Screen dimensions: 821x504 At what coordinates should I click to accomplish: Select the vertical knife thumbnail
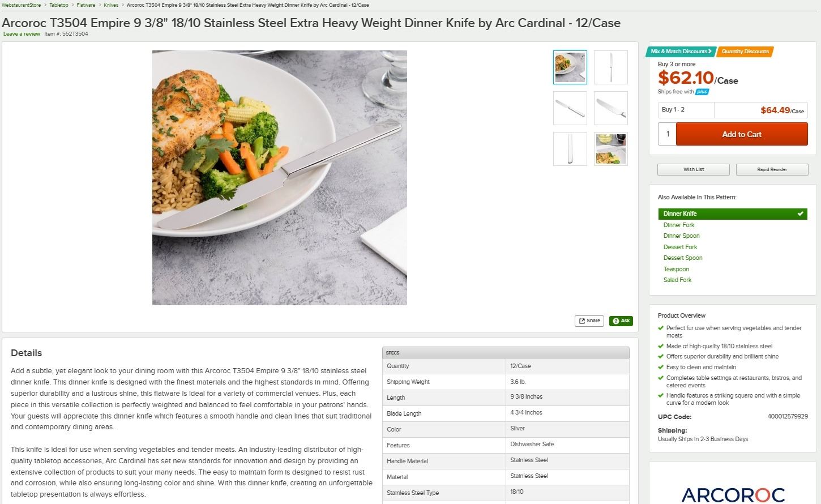611,67
